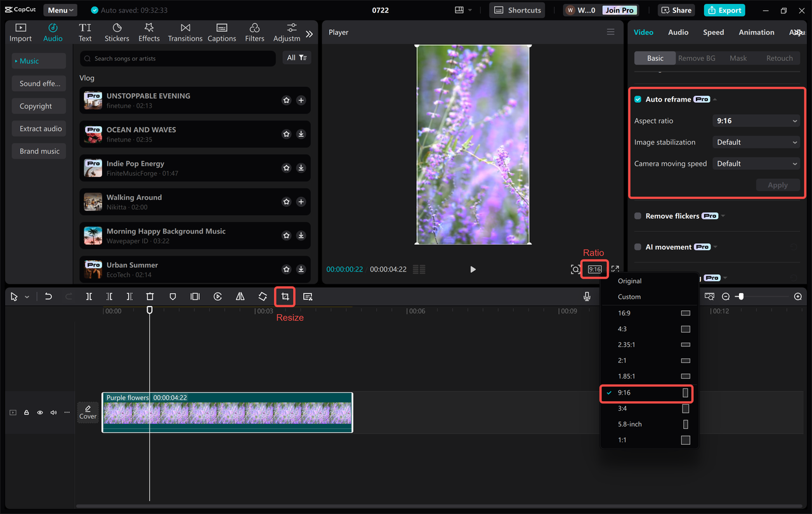Screen dimensions: 812x514
Task: Collapse the Auto reframe section
Action: coord(715,99)
